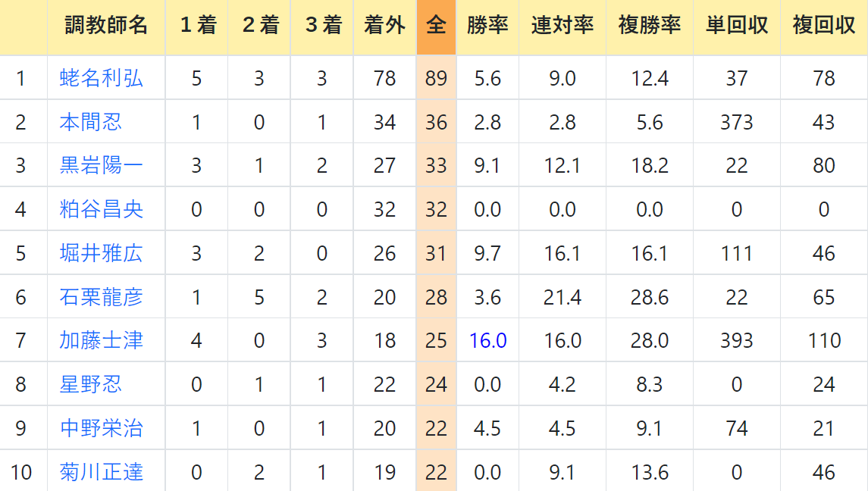Sort by 単回収 column header
This screenshot has height=491, width=868.
coord(737,26)
